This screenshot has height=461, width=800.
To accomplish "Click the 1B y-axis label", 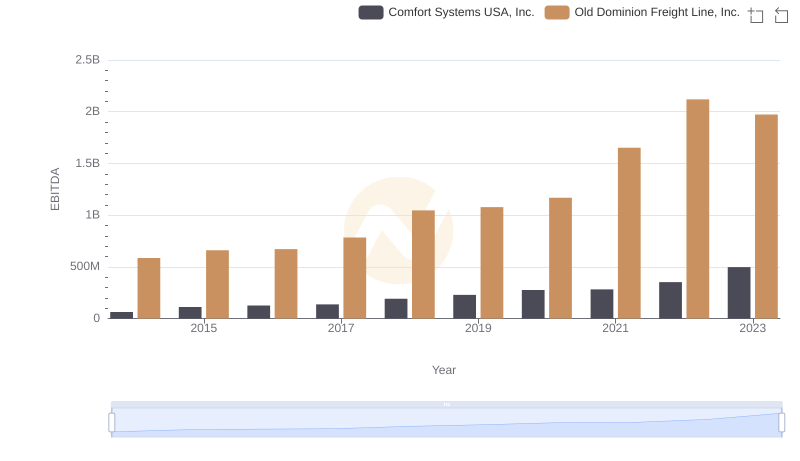I will point(92,215).
